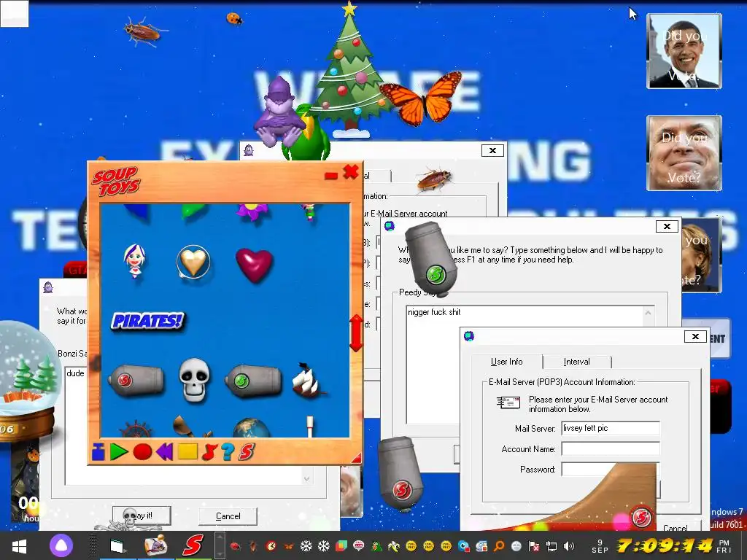Image resolution: width=747 pixels, height=560 pixels.
Task: Open the PIRATES! toy category label
Action: point(147,321)
